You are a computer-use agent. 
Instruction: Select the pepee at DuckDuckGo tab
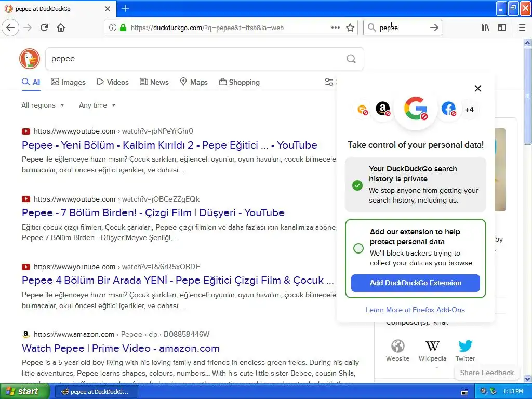(58, 9)
